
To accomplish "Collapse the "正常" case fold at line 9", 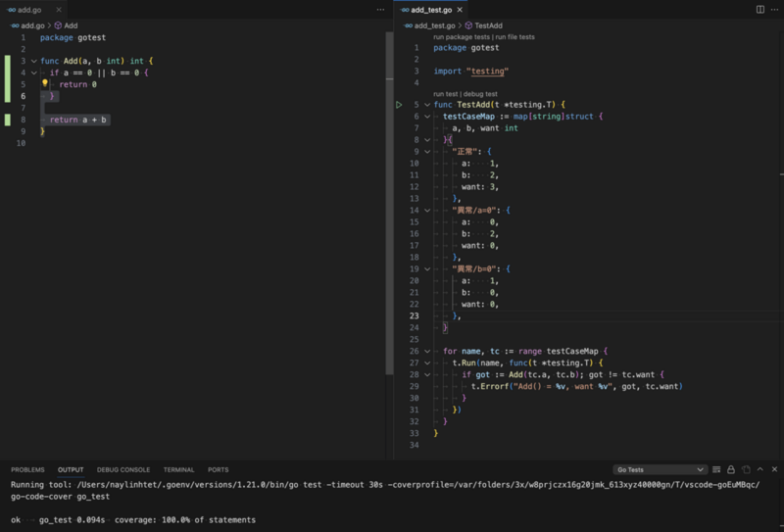I will pyautogui.click(x=427, y=152).
